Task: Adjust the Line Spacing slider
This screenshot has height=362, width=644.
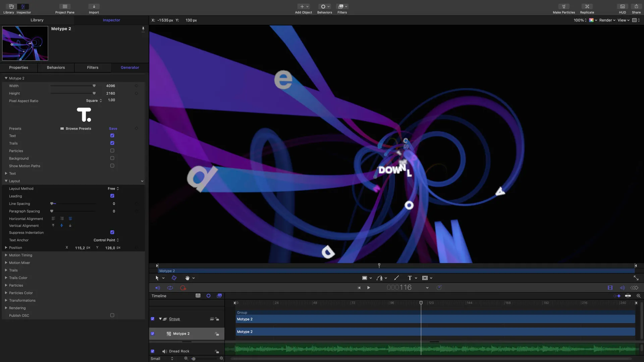Action: click(x=52, y=204)
